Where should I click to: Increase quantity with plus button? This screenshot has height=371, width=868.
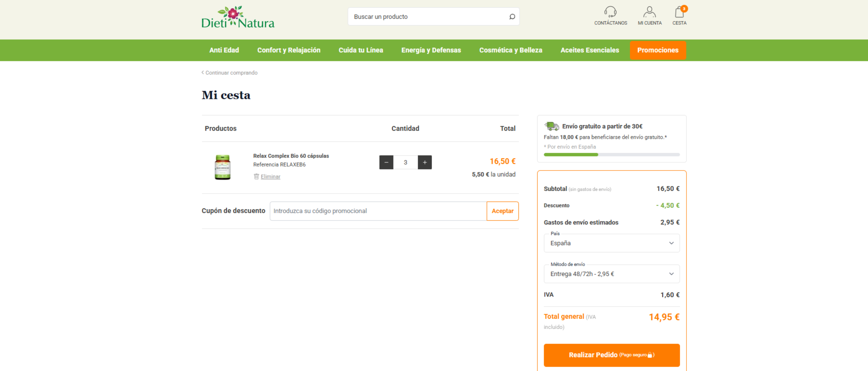tap(425, 162)
